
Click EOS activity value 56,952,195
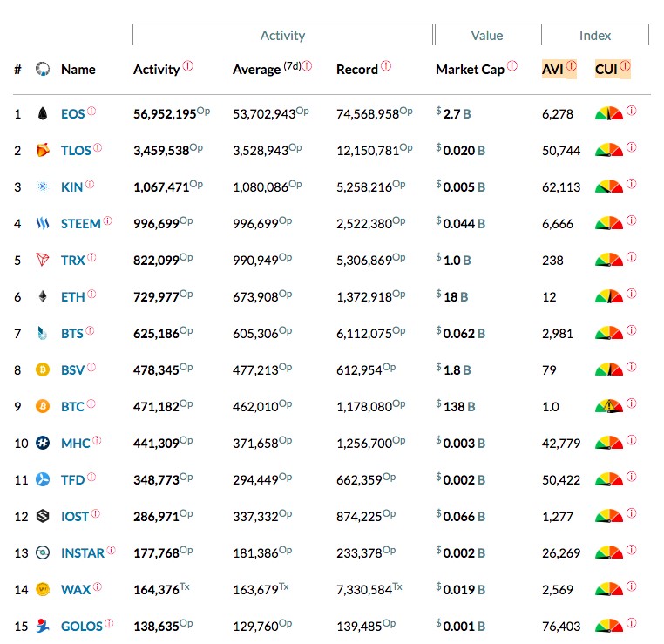click(x=165, y=114)
